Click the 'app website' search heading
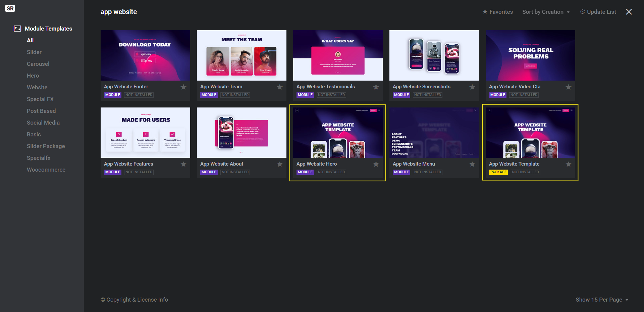 pyautogui.click(x=119, y=12)
